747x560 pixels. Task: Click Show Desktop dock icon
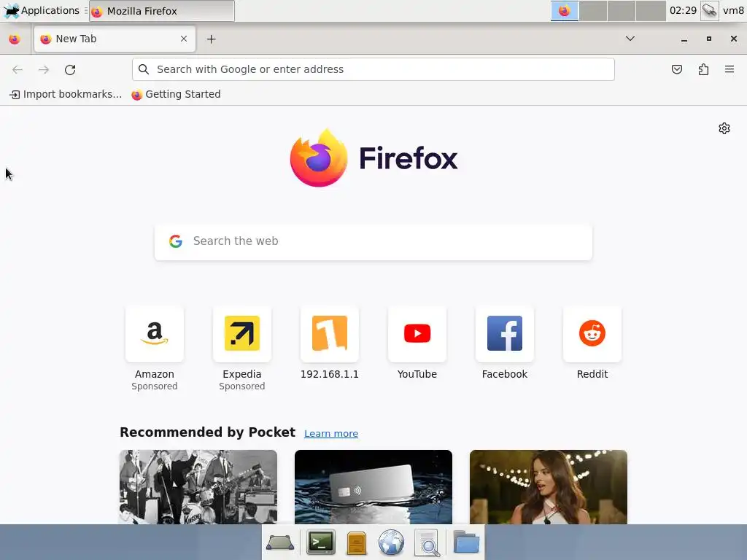(280, 542)
